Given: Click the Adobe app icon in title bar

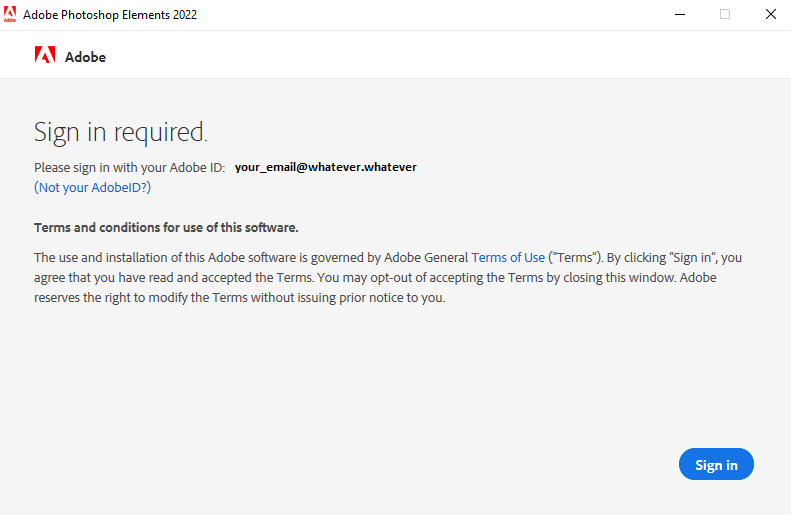Looking at the screenshot, I should click(x=11, y=14).
